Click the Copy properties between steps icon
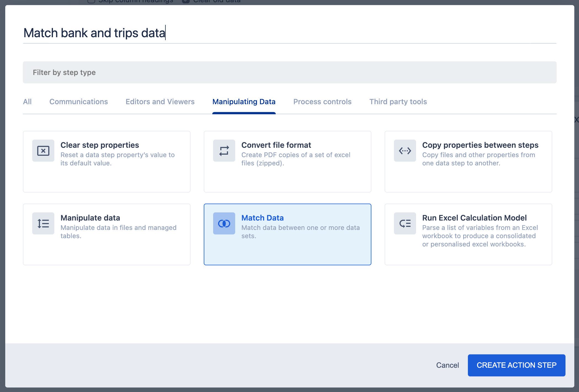The image size is (579, 392). click(x=405, y=151)
